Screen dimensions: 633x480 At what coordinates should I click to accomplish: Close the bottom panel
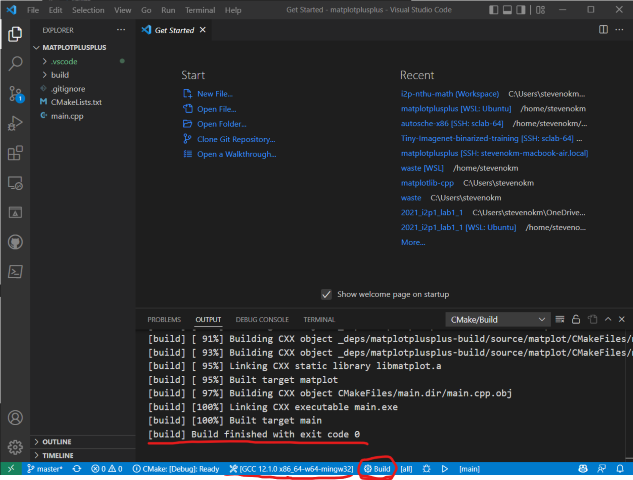622,319
